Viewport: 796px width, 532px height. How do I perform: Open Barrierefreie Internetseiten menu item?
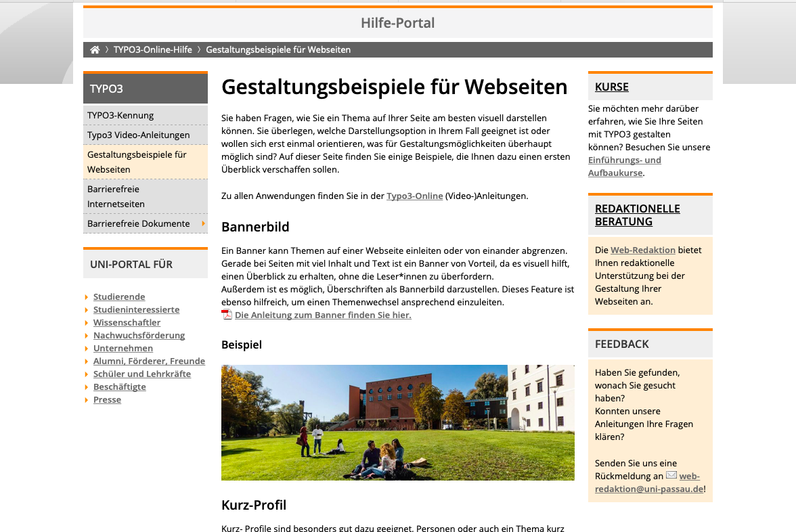coord(145,196)
